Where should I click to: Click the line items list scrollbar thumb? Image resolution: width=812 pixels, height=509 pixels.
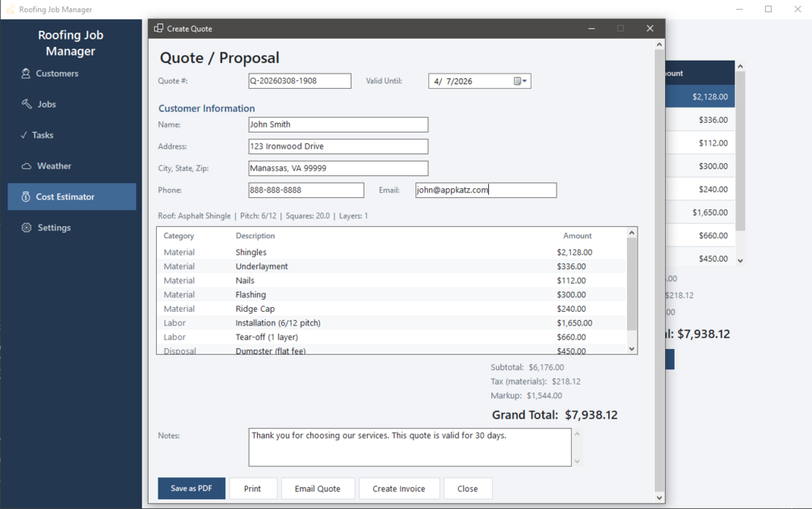pyautogui.click(x=632, y=284)
